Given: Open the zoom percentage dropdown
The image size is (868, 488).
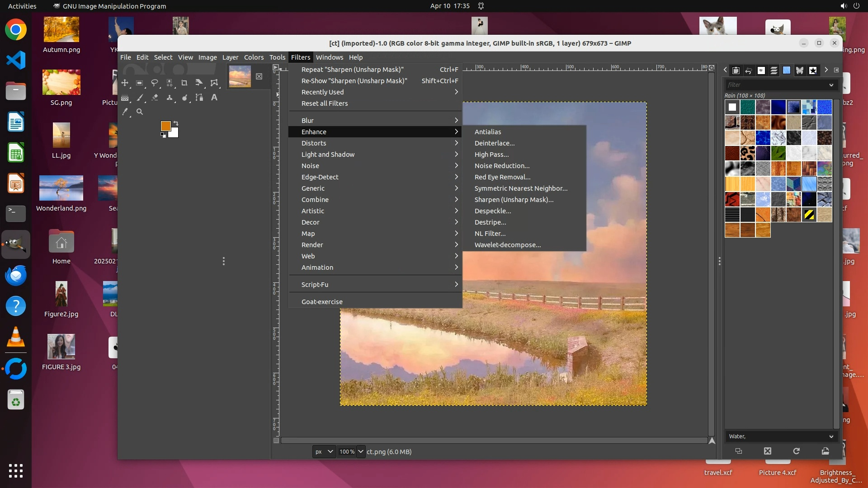Looking at the screenshot, I should click(360, 451).
